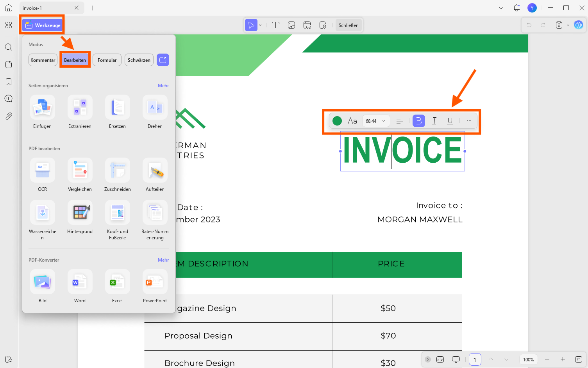Click the Hintergrund background tool
Screen dimensions: 588x368
click(80, 217)
